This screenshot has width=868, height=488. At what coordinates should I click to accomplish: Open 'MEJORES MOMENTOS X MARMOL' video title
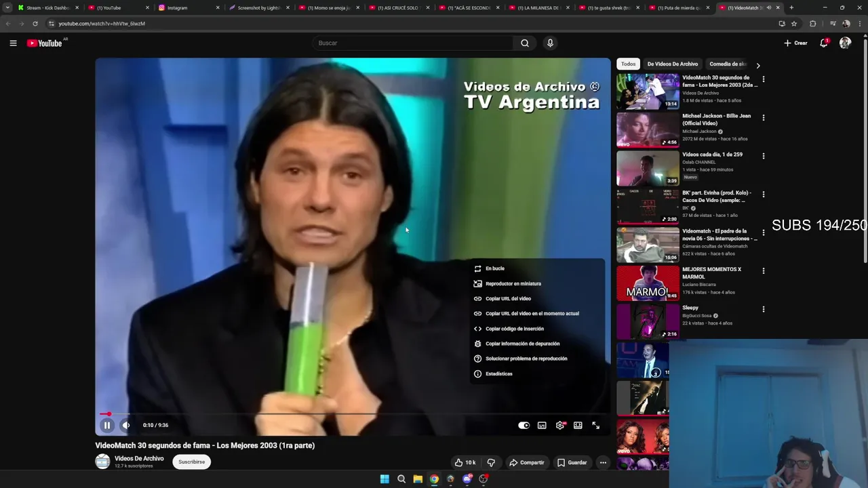tap(711, 273)
